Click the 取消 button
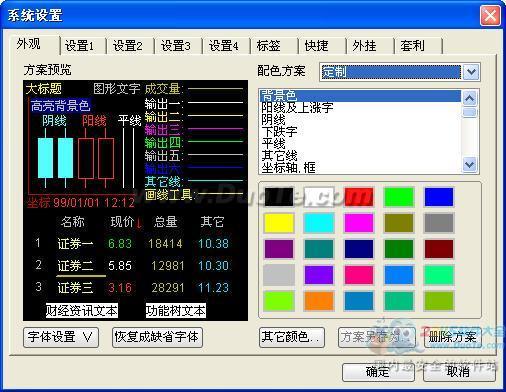Image resolution: width=506 pixels, height=392 pixels. click(x=459, y=371)
